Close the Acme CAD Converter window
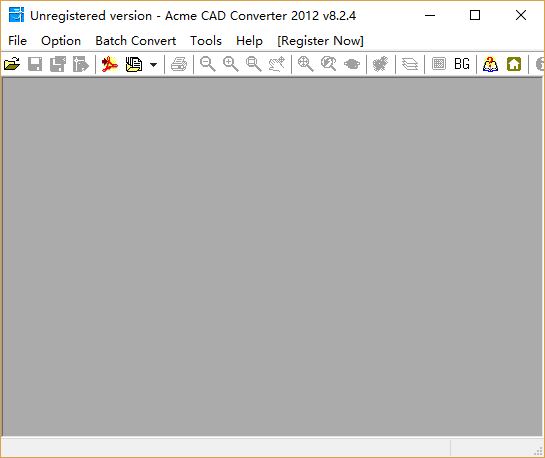Image resolution: width=545 pixels, height=458 pixels. click(x=521, y=15)
